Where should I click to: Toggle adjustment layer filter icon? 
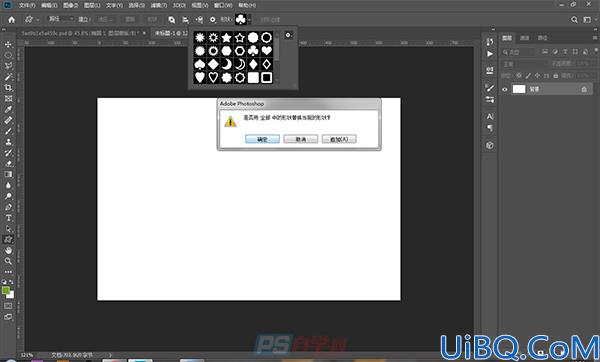coord(555,52)
